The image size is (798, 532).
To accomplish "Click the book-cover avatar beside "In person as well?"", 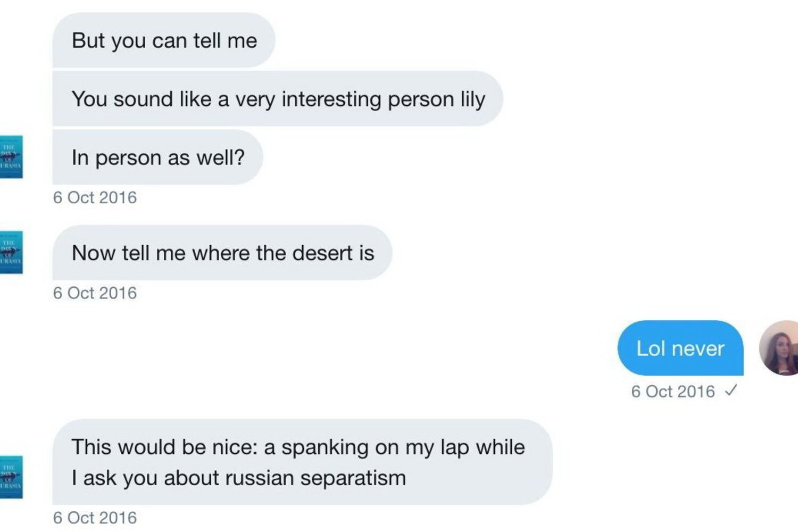I will point(11,157).
